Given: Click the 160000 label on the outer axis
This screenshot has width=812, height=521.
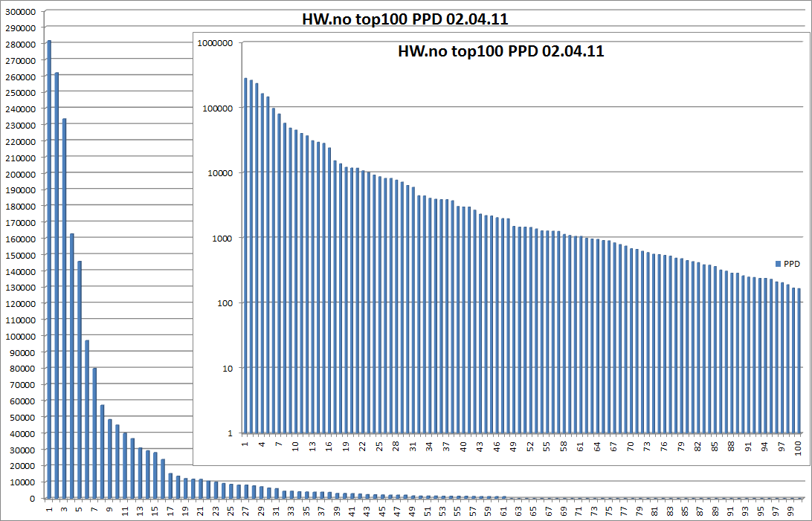Looking at the screenshot, I should (x=20, y=239).
